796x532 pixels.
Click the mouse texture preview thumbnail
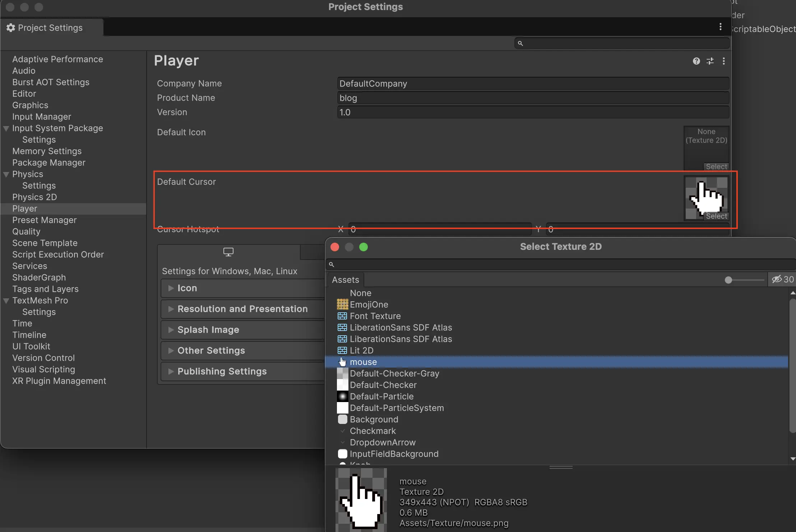pyautogui.click(x=361, y=500)
